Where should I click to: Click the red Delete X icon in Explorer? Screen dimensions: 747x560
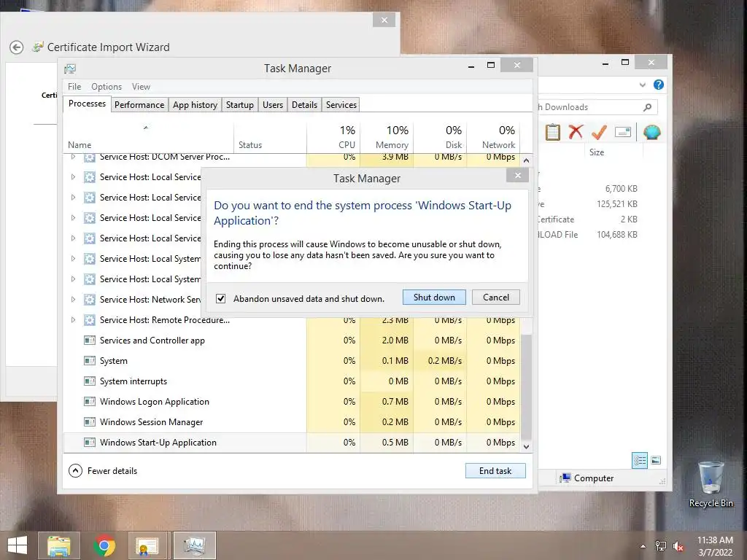coord(576,132)
